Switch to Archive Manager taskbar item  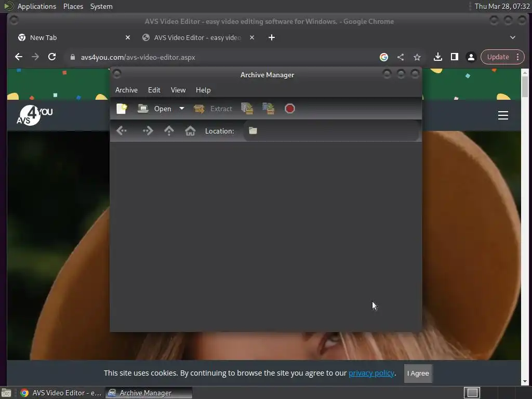click(149, 393)
